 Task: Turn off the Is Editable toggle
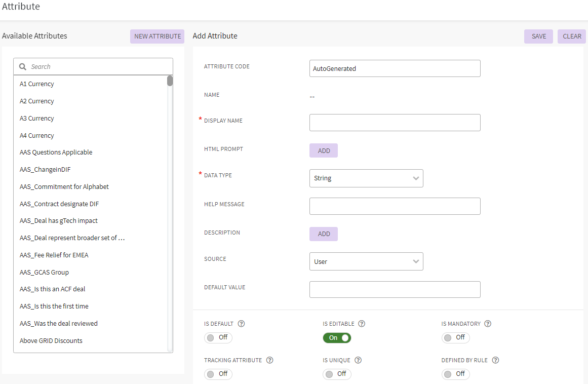[337, 338]
